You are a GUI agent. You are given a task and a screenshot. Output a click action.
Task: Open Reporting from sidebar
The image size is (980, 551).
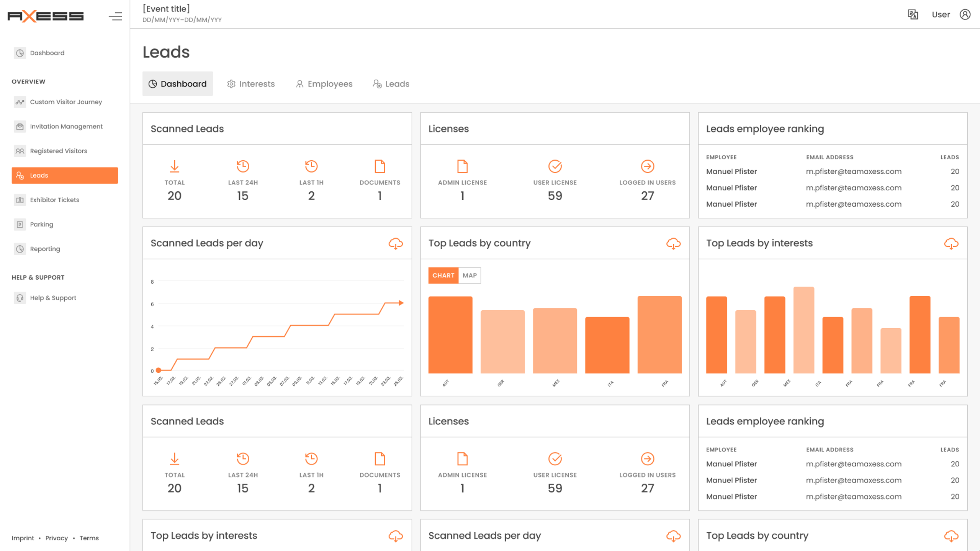pyautogui.click(x=45, y=249)
